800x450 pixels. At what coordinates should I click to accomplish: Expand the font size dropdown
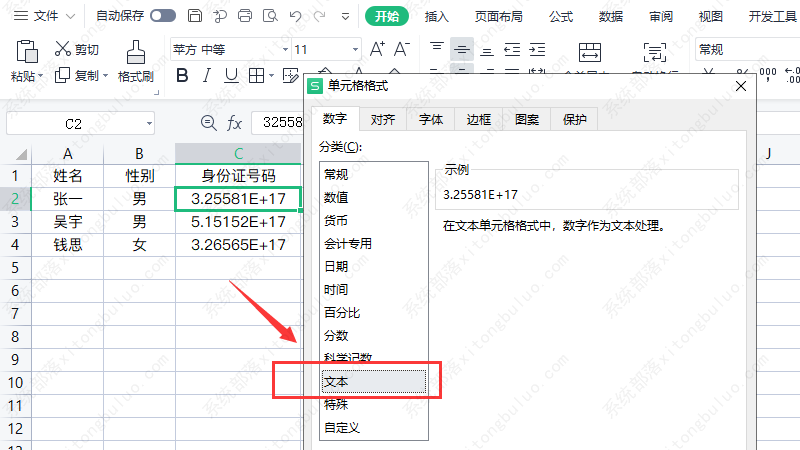pos(354,49)
